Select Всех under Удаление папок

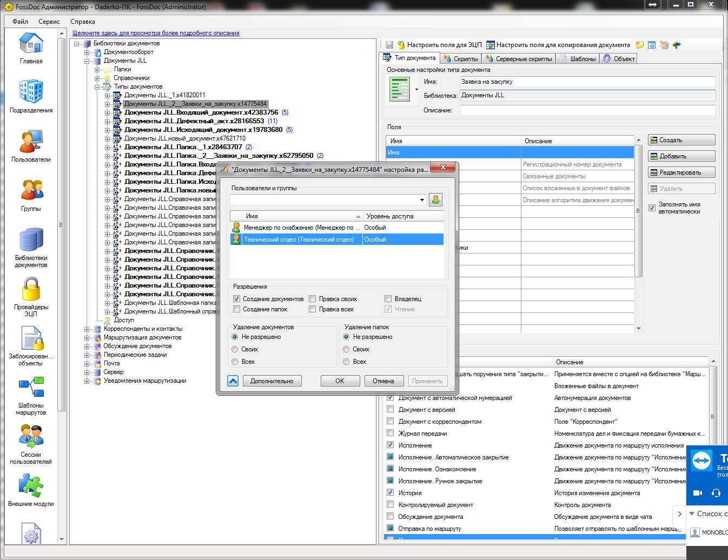(346, 362)
